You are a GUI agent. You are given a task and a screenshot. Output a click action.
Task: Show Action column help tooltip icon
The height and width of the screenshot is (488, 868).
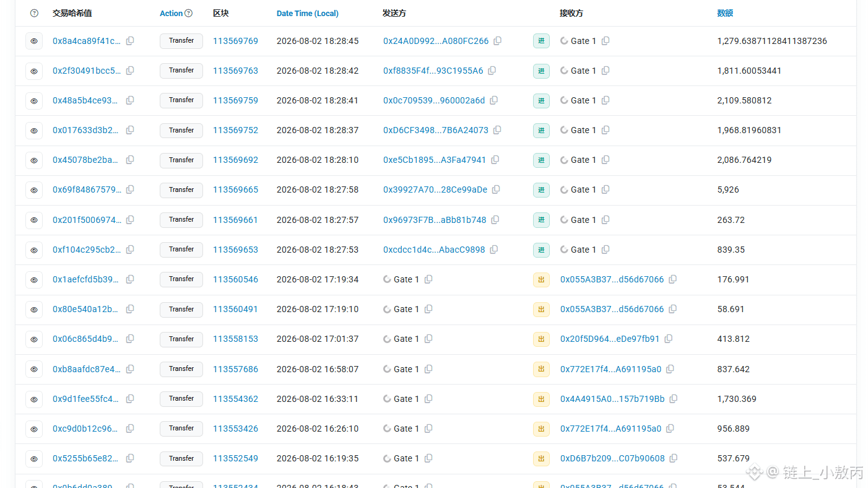(189, 13)
